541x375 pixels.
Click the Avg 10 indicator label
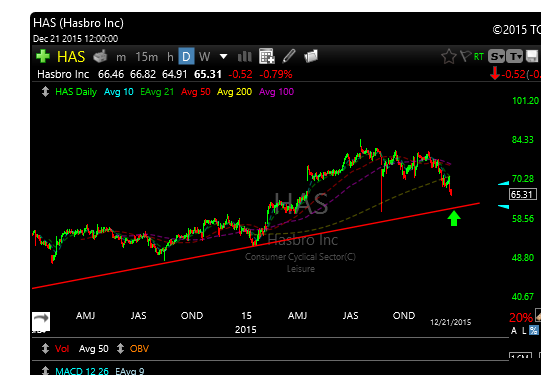coord(119,92)
